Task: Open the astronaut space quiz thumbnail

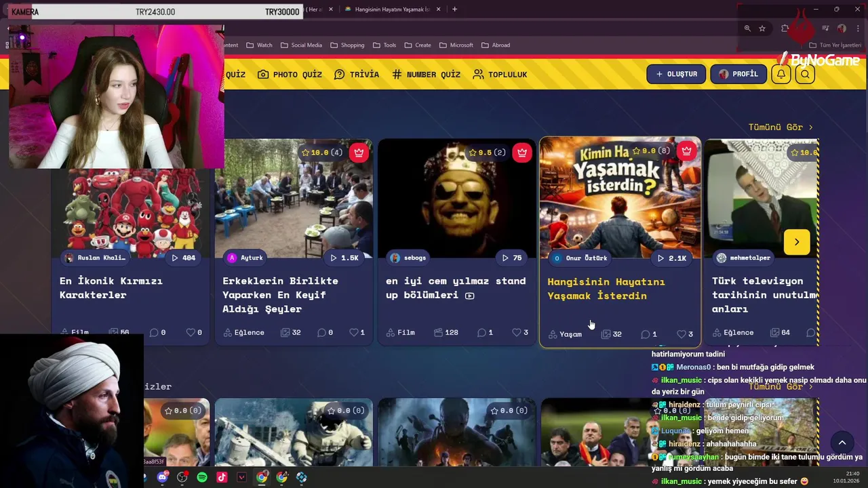Action: [294, 432]
